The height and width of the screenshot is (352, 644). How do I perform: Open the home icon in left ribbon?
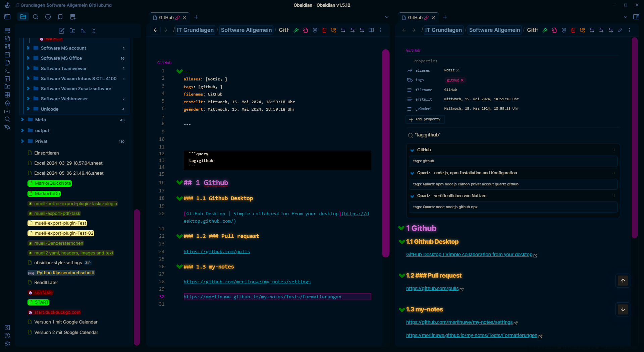[x=7, y=103]
